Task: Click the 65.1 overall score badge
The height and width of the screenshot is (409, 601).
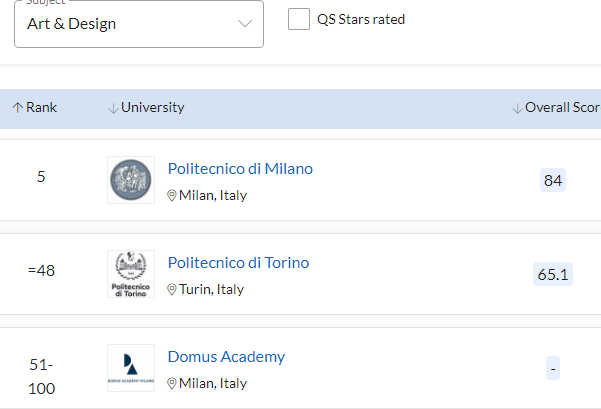Action: click(552, 274)
